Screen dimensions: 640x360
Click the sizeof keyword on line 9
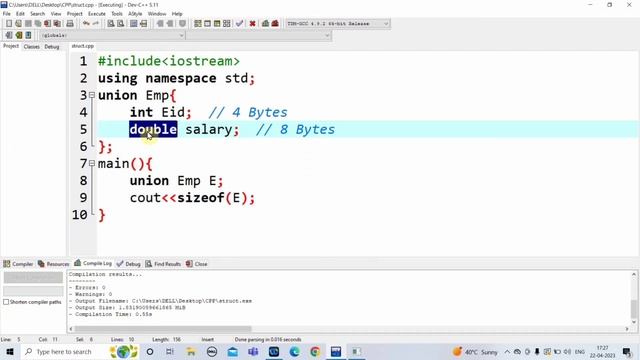click(200, 198)
